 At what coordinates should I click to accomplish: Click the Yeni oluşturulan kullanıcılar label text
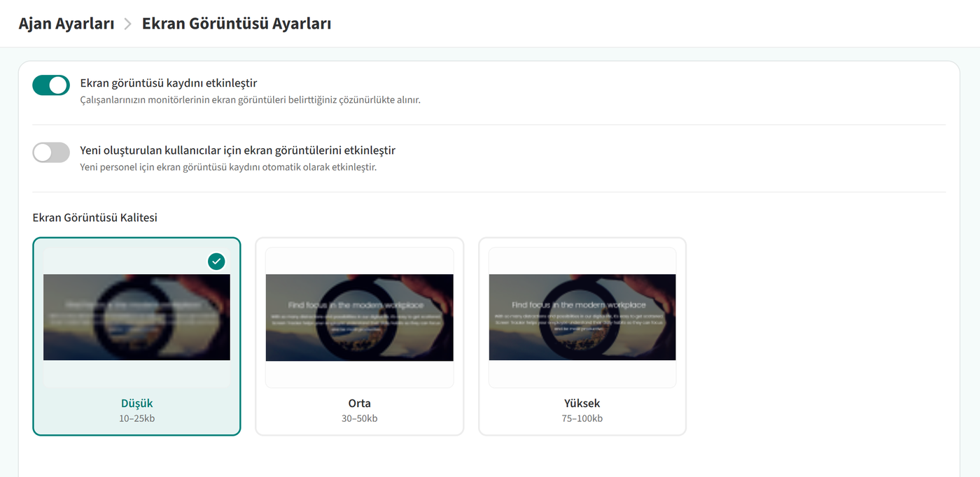[x=238, y=150]
